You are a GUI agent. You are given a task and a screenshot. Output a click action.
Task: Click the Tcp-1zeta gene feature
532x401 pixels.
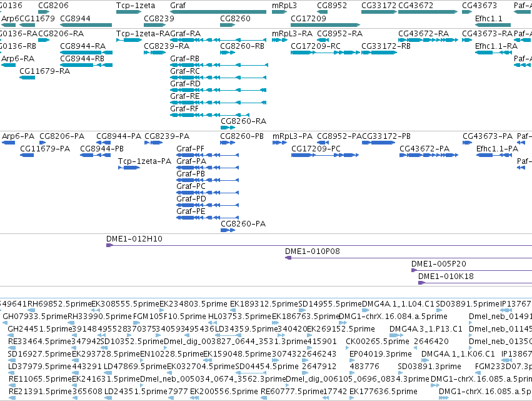point(129,12)
